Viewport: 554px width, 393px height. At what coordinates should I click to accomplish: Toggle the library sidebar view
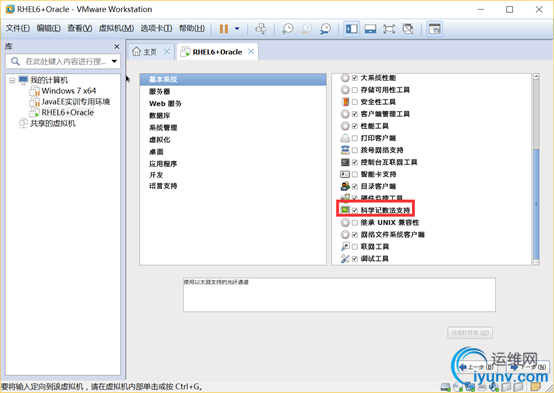click(352, 29)
